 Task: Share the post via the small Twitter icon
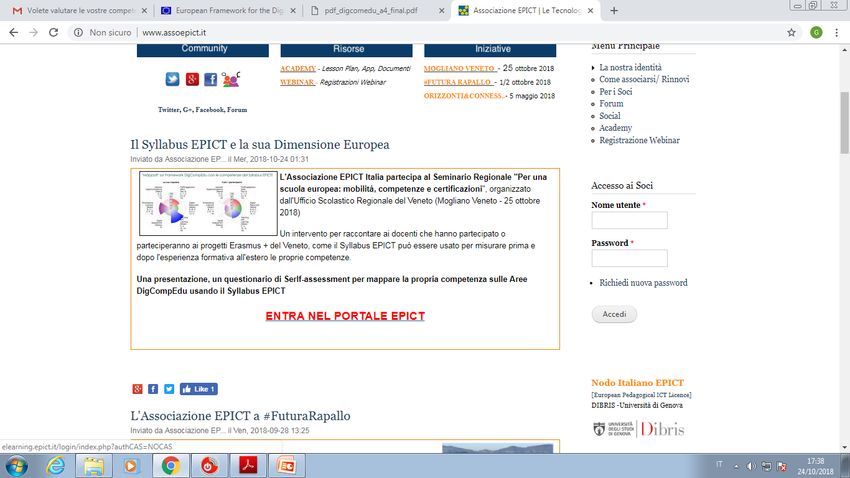(x=169, y=389)
